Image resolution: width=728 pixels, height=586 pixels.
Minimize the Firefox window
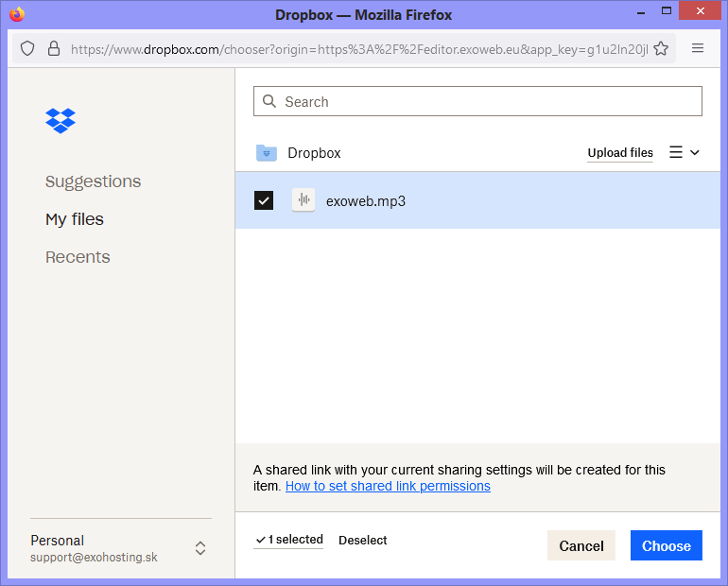coord(641,12)
